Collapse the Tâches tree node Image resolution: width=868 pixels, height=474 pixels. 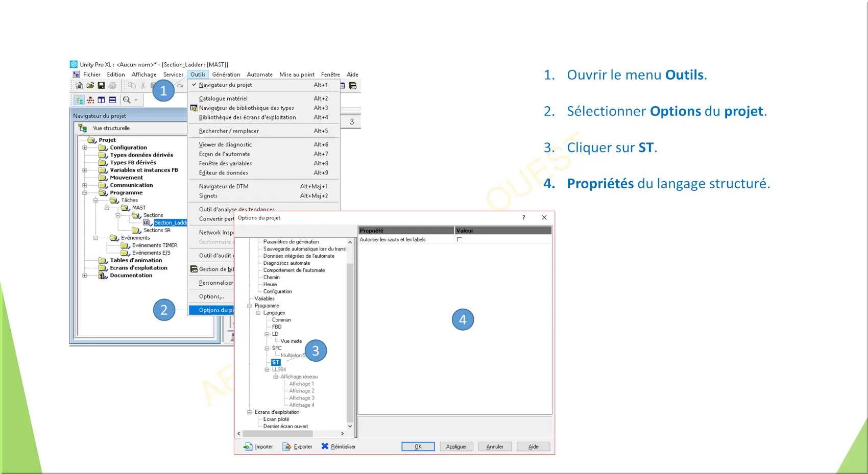pos(95,201)
